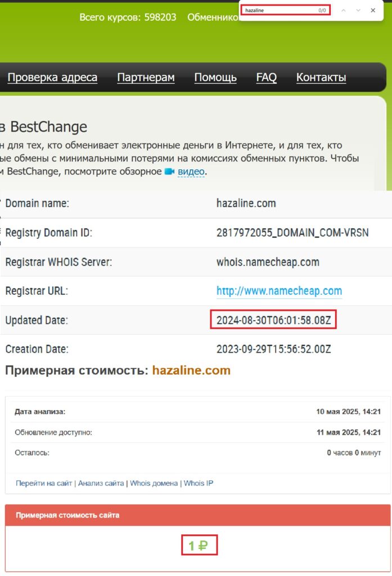Viewport: 392px width, 576px height.
Task: Go to the Помощь page
Action: (x=215, y=78)
